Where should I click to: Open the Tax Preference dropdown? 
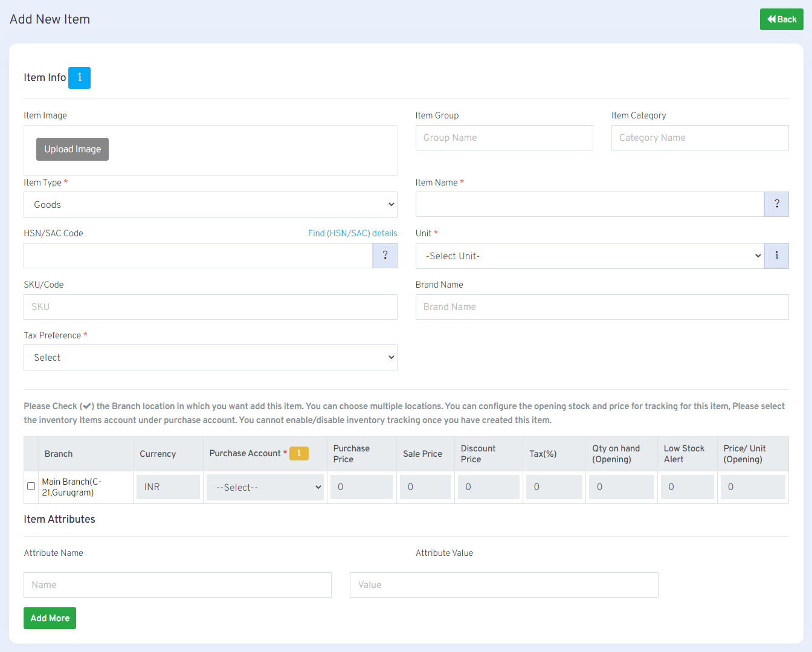[x=210, y=358]
